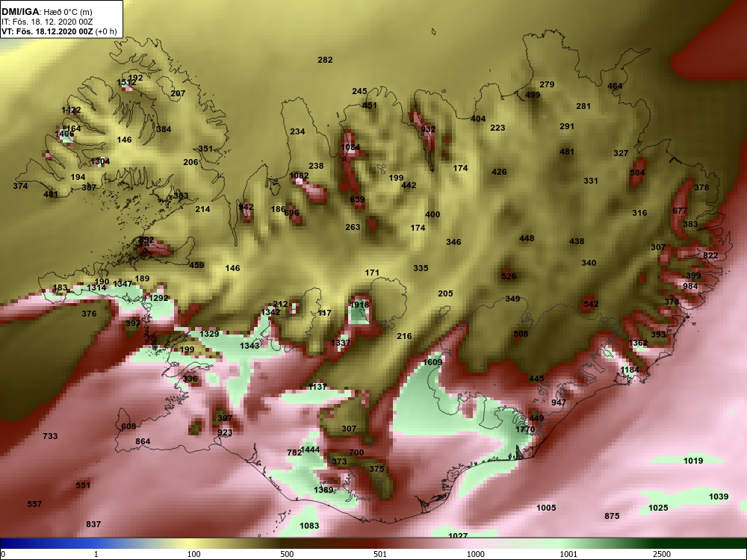Click the map value 1292
The height and width of the screenshot is (560, 747).
159,298
